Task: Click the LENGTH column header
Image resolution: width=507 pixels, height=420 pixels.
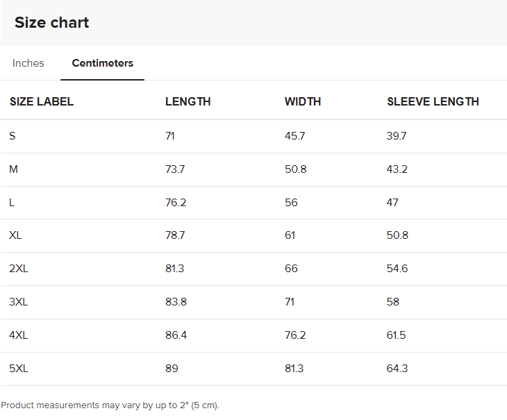Action: coord(188,101)
